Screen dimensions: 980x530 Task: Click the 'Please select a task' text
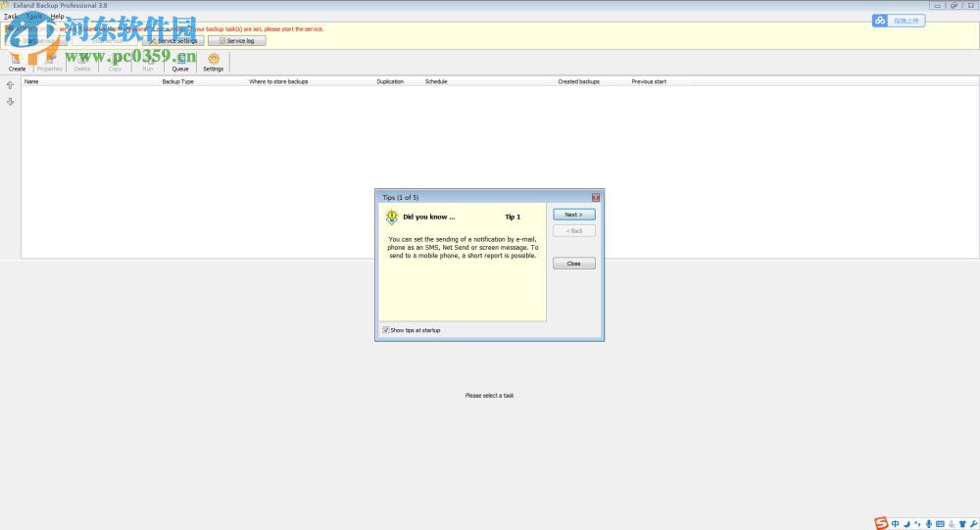489,396
